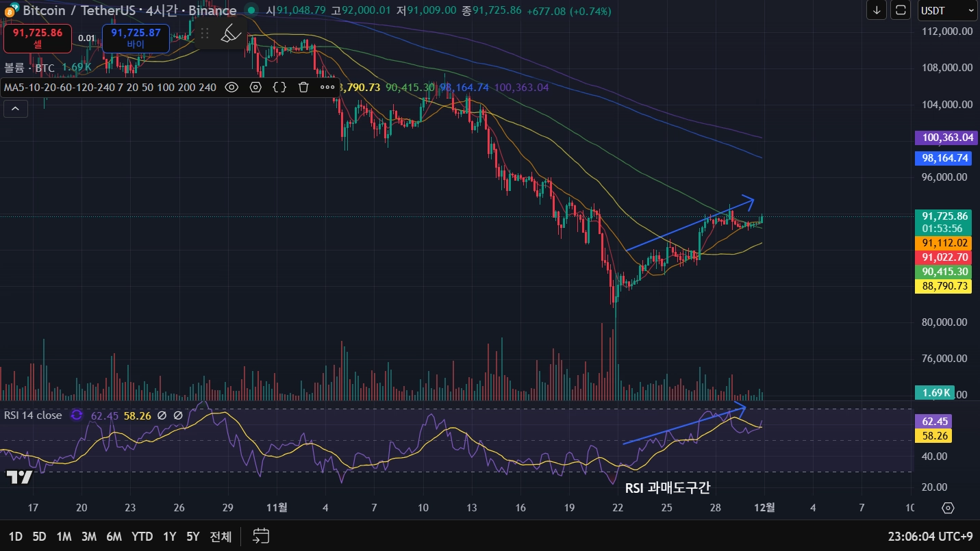Click the MA legend value 100,363.04

coord(521,87)
